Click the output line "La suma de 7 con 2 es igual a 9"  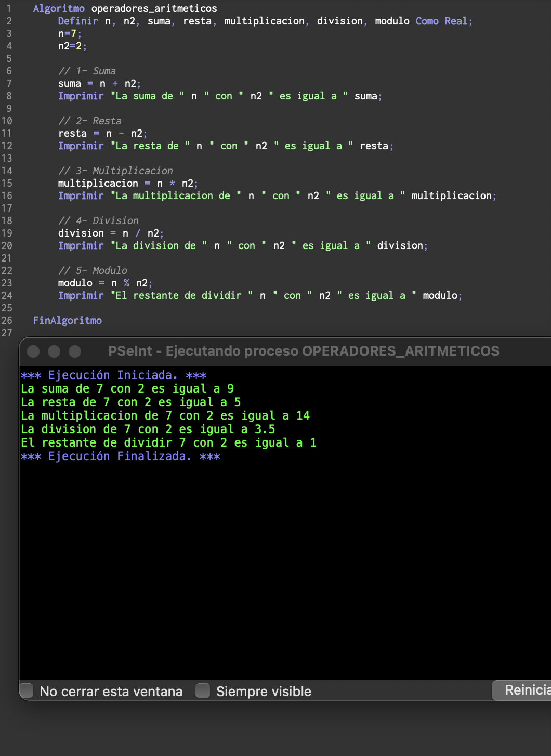point(127,388)
